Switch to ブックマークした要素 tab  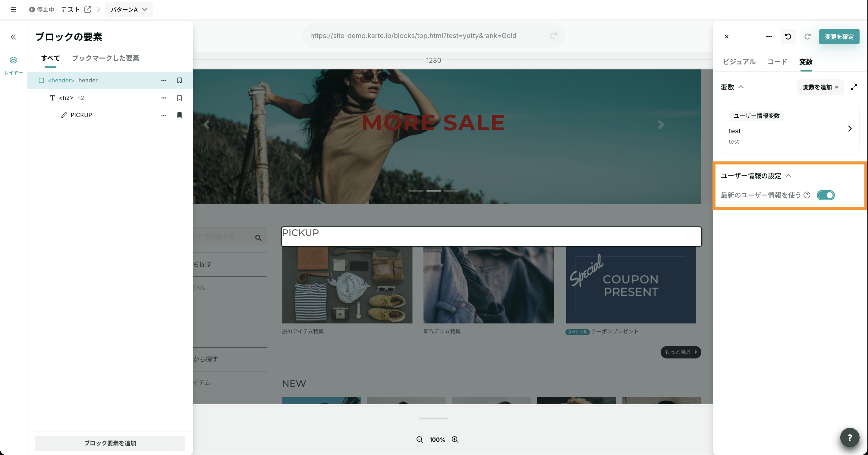click(105, 58)
